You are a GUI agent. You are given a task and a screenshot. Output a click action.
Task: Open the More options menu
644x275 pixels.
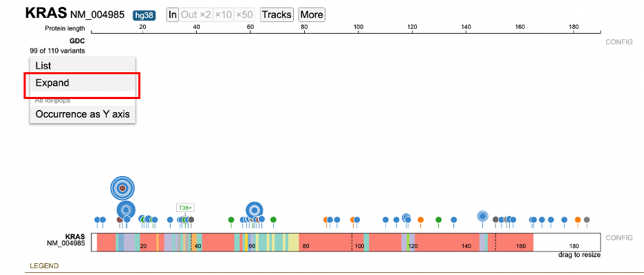tap(311, 14)
